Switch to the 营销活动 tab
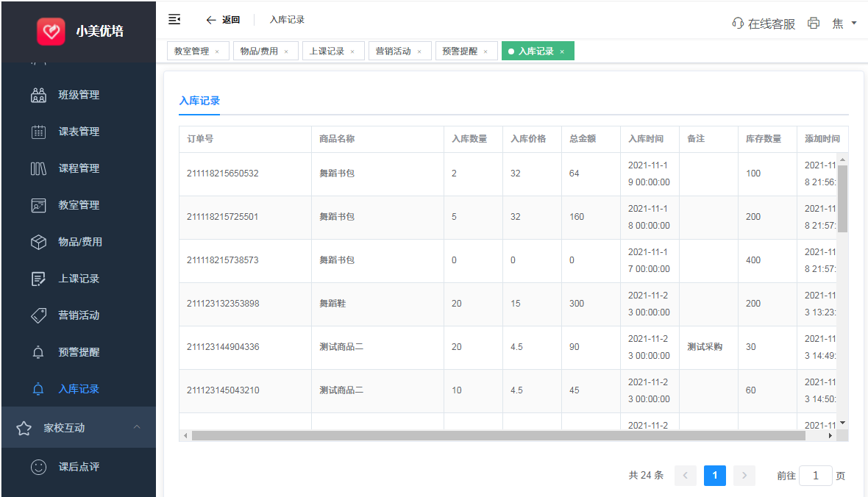This screenshot has width=868, height=497. tap(393, 51)
